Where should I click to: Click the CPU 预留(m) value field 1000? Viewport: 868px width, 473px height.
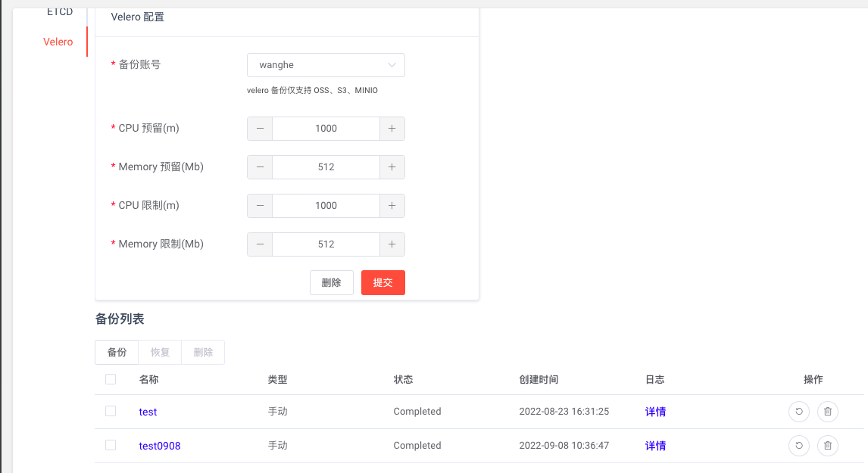pyautogui.click(x=326, y=129)
